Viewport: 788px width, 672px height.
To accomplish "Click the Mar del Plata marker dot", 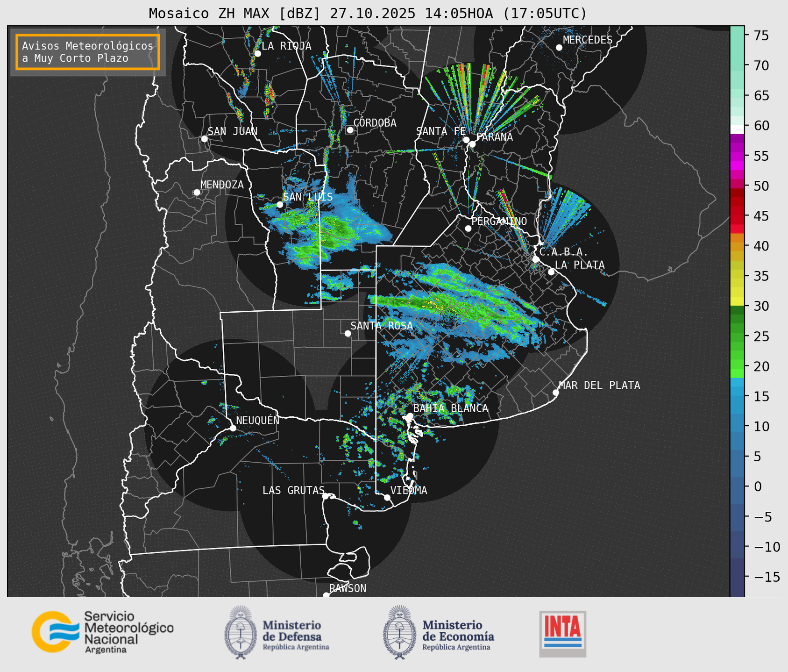I will [x=556, y=393].
